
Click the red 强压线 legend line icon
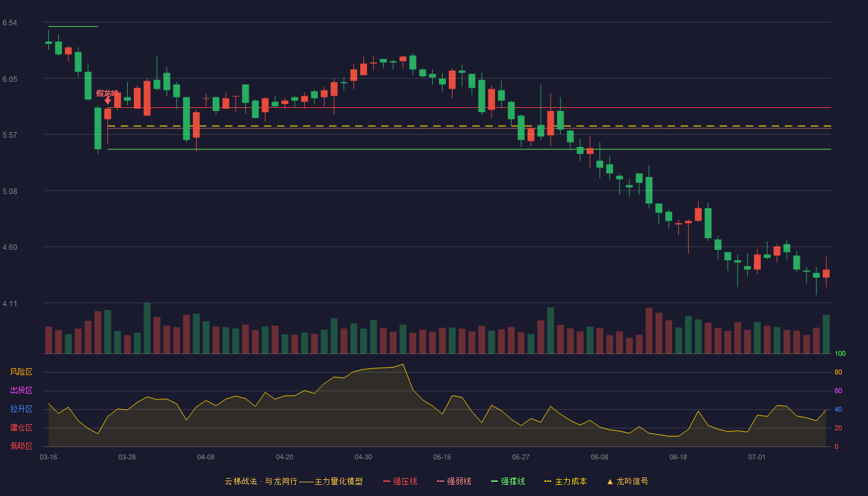coord(386,481)
